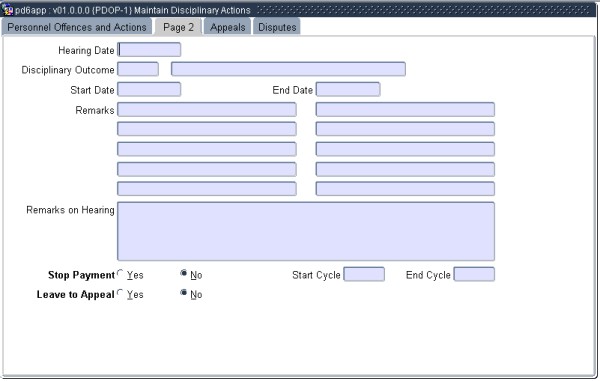Viewport: 600px width, 381px height.
Task: Select No for Stop Payment
Action: 184,274
